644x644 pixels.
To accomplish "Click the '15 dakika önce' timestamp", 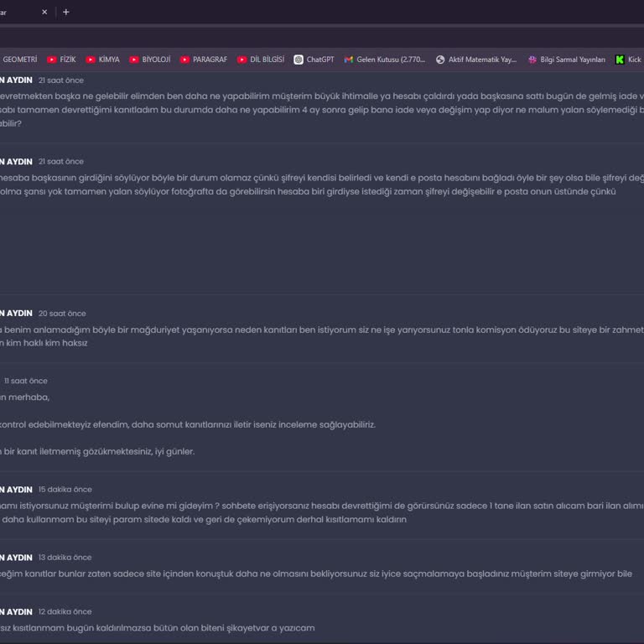I will [65, 489].
